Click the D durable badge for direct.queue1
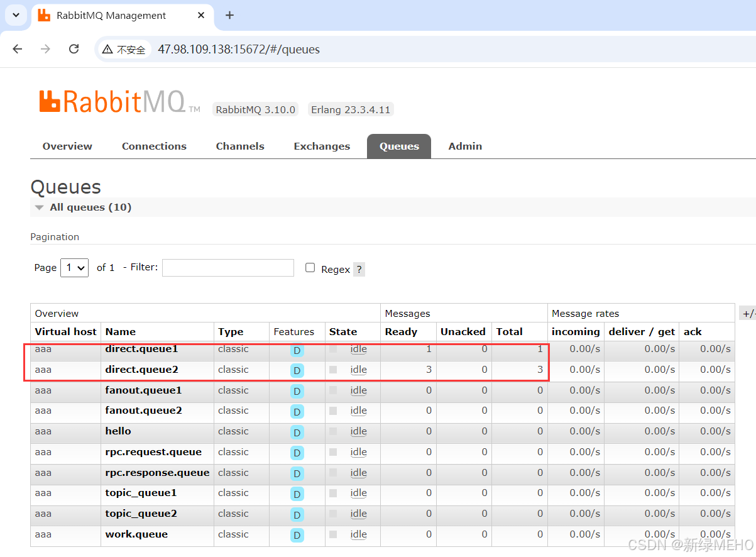The image size is (756, 557). (x=297, y=350)
